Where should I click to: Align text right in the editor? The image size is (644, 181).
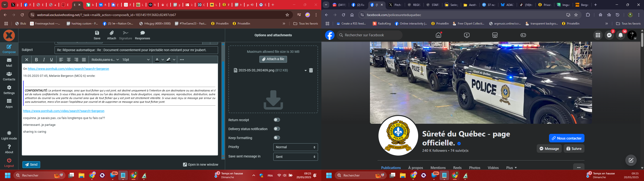coord(76,60)
